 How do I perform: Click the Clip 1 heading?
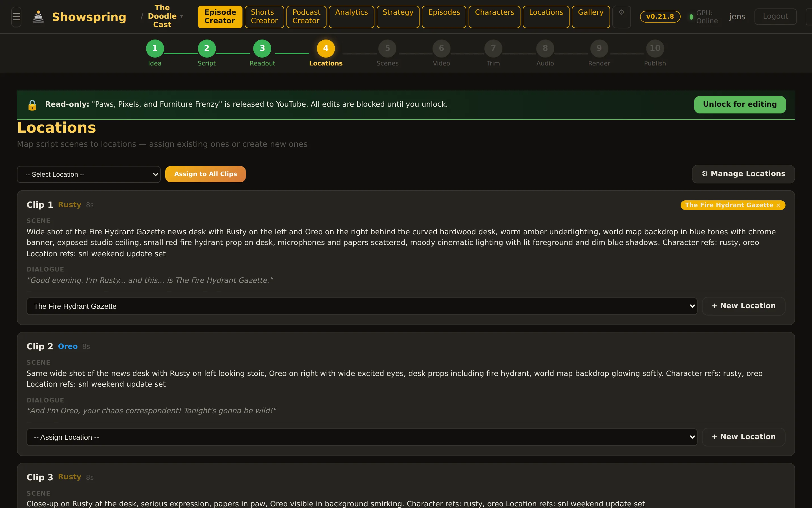[39, 205]
